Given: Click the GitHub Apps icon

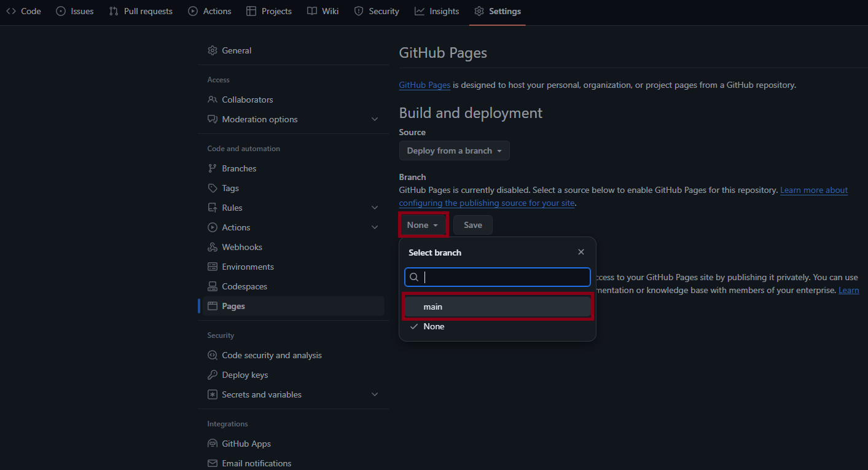Looking at the screenshot, I should [x=213, y=444].
